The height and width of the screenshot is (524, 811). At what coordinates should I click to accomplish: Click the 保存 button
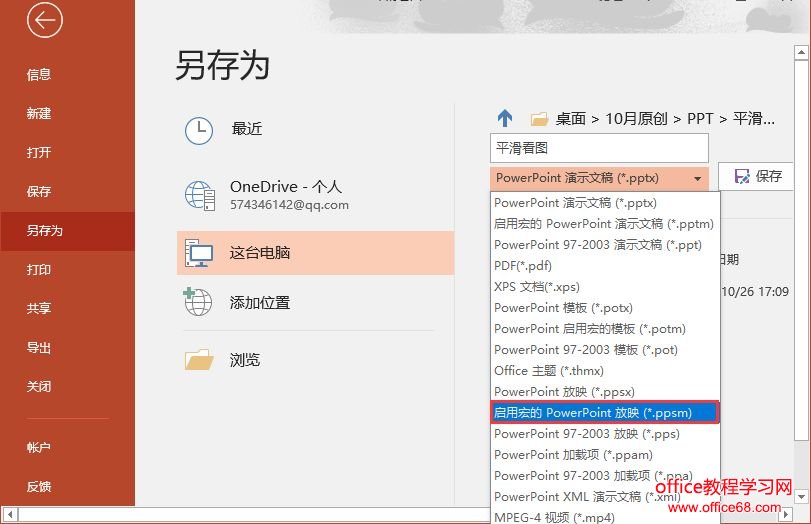tap(757, 176)
